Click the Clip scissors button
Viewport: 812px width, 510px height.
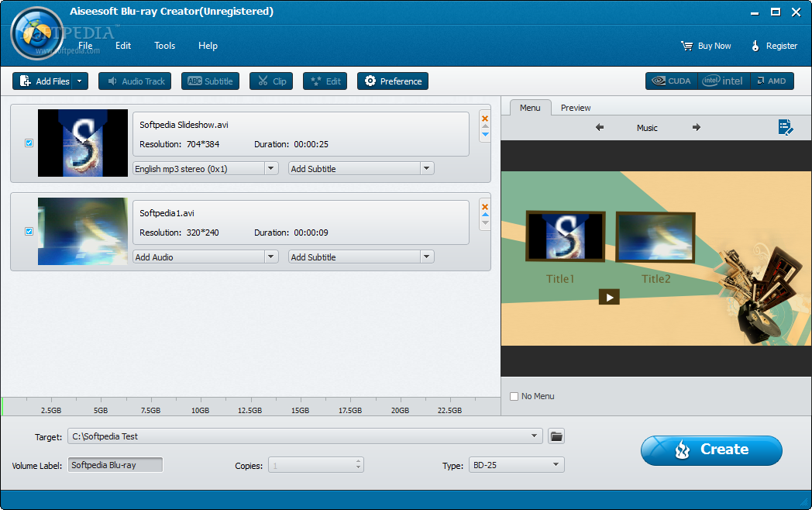[271, 81]
